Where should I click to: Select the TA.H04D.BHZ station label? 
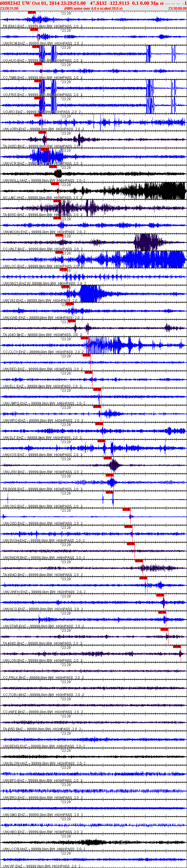[x=42, y=575]
